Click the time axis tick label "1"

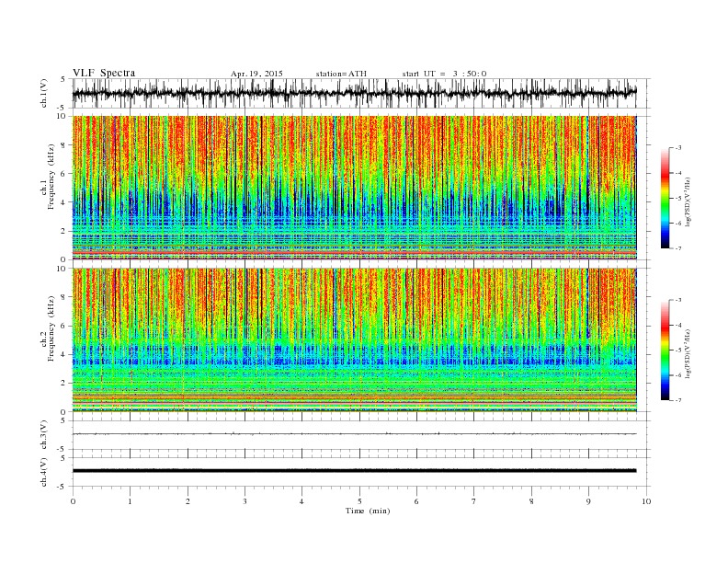(130, 501)
